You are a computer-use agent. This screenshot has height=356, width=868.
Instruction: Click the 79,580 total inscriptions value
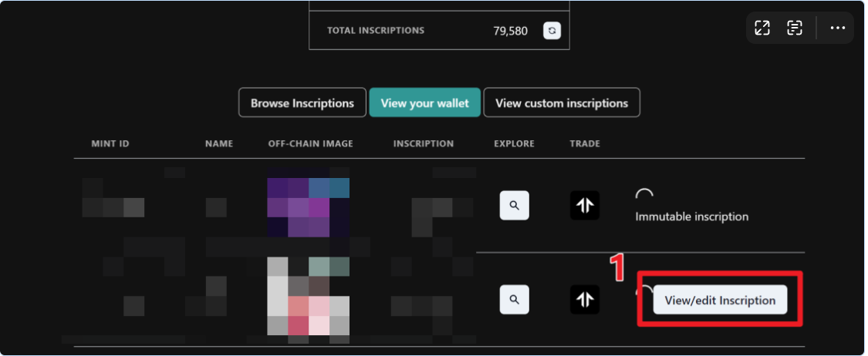[x=510, y=31]
